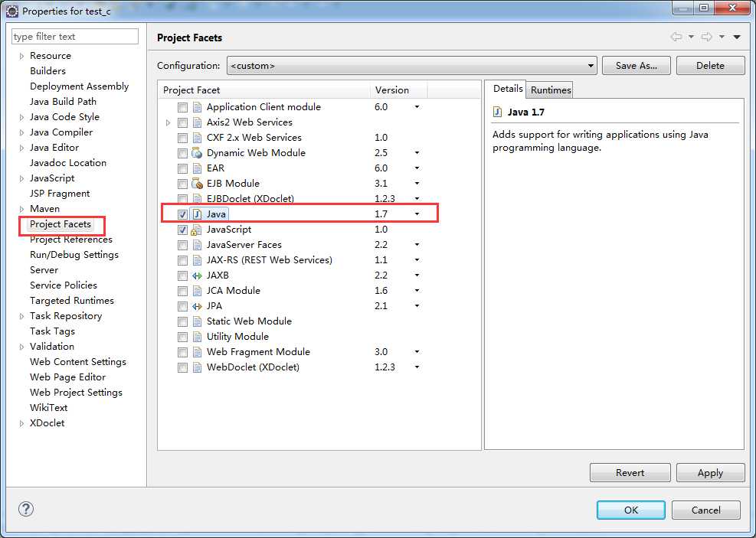Enable the Dynamic Web Module checkbox

coord(182,153)
